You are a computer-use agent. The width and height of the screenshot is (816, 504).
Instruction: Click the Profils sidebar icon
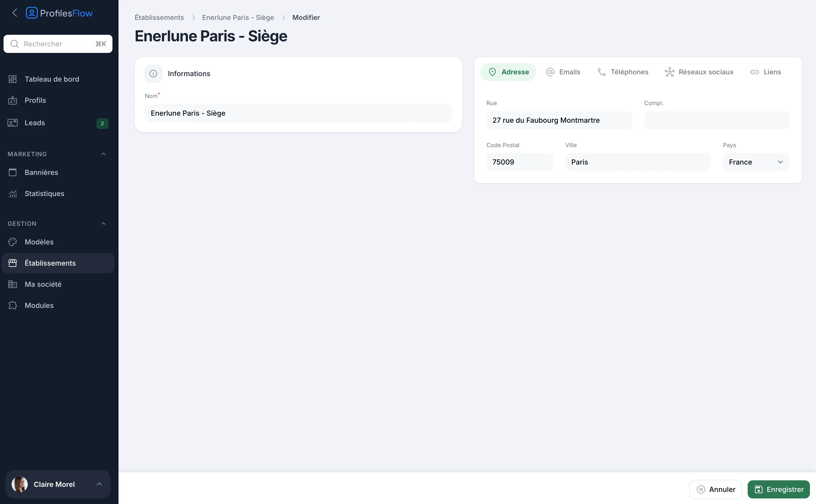pos(13,100)
